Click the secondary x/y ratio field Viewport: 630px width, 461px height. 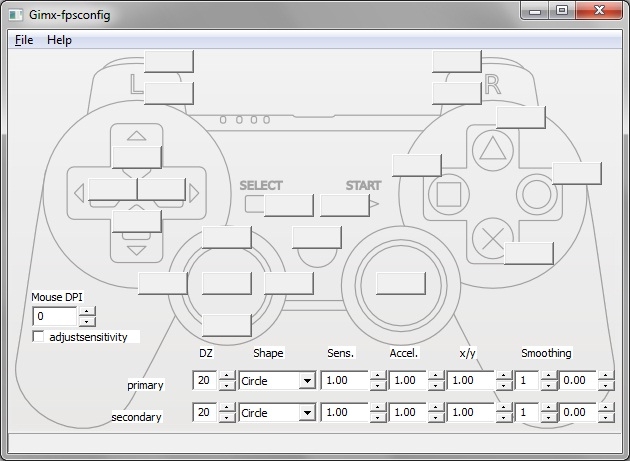click(x=471, y=412)
